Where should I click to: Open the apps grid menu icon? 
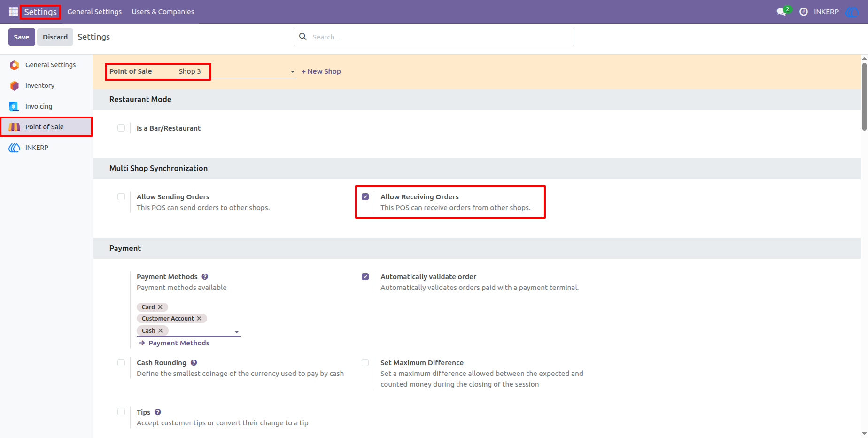(x=13, y=11)
